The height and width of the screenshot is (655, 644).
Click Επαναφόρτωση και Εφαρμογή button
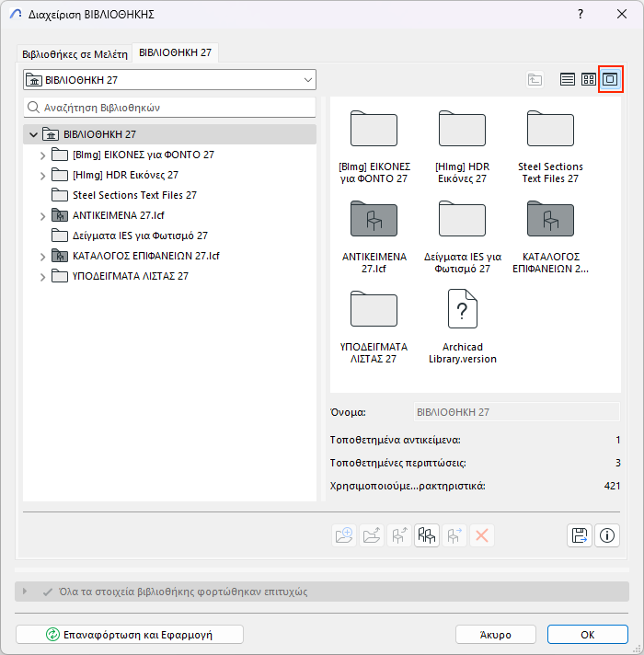tap(130, 635)
